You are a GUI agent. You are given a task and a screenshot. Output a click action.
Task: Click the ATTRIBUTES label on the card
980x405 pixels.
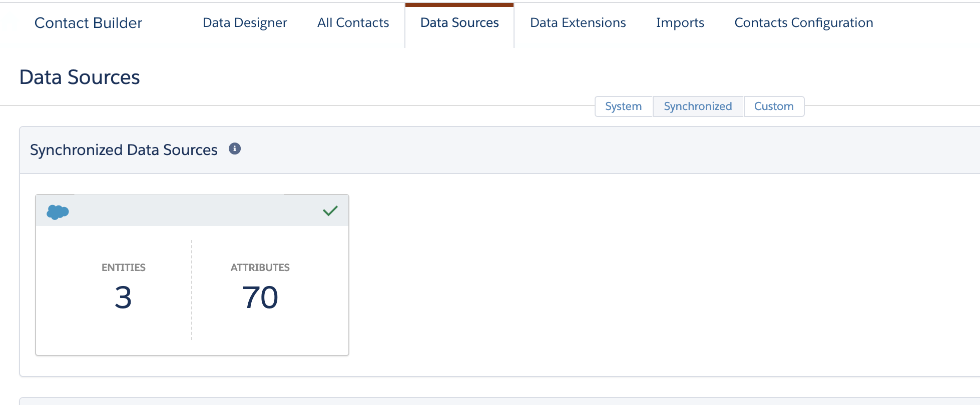(260, 267)
